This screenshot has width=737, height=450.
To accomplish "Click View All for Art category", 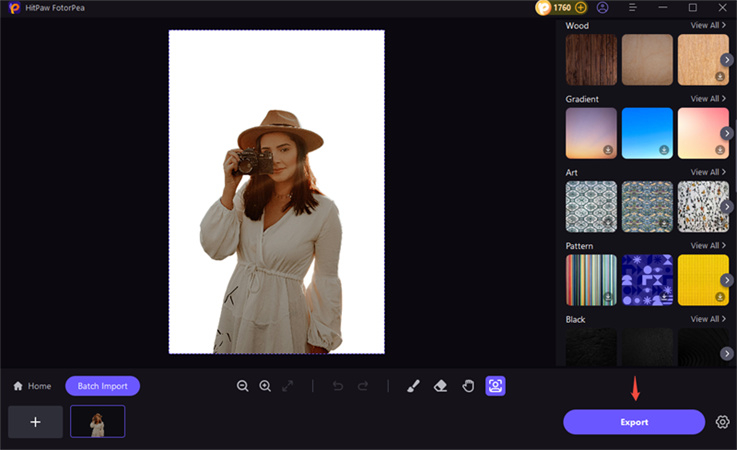I will point(707,172).
